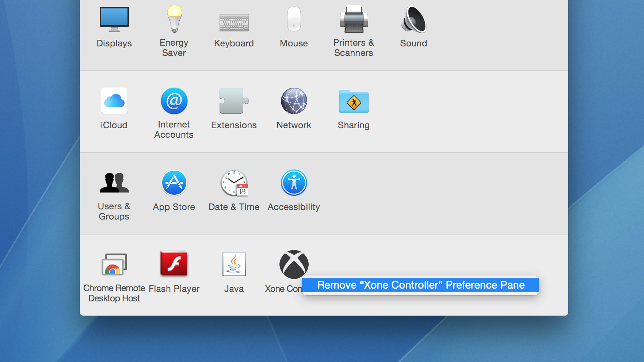The height and width of the screenshot is (362, 644).
Task: Click the Xone Controller Xbox icon
Action: 294,264
